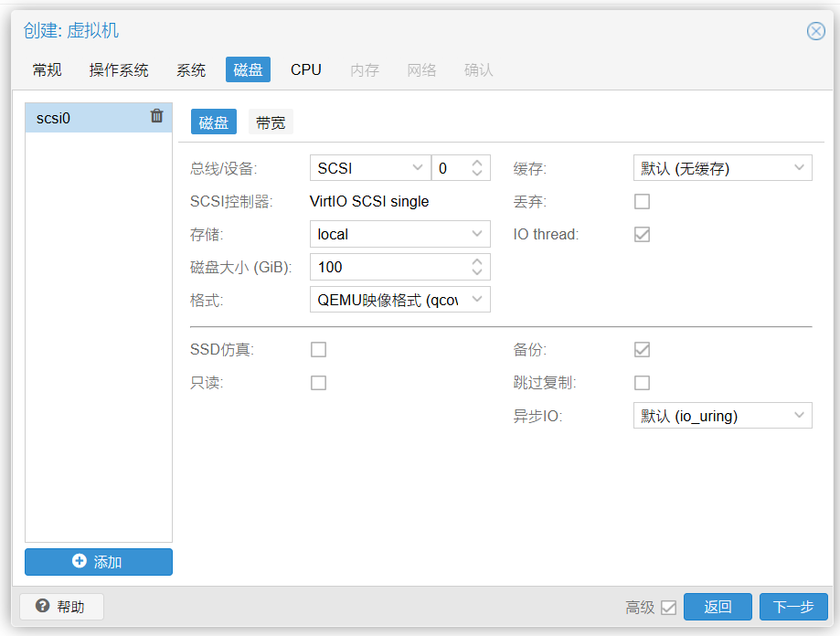Increase device number with up arrow
The width and height of the screenshot is (840, 636).
pos(477,163)
